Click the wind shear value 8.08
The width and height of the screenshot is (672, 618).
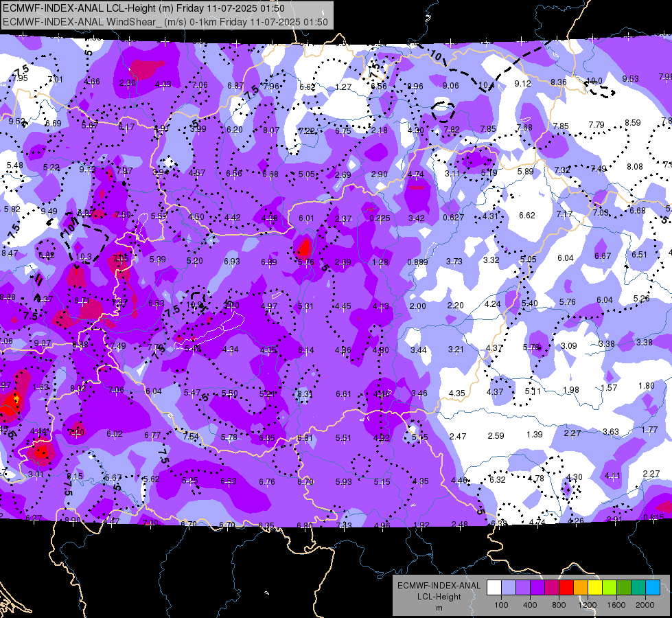[x=635, y=166]
